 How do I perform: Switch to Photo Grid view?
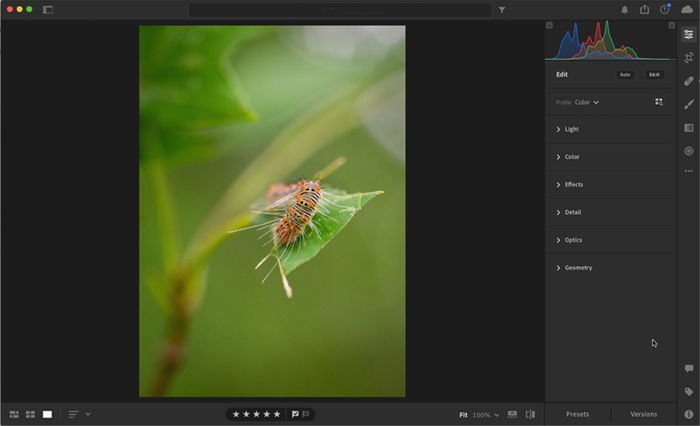point(14,414)
